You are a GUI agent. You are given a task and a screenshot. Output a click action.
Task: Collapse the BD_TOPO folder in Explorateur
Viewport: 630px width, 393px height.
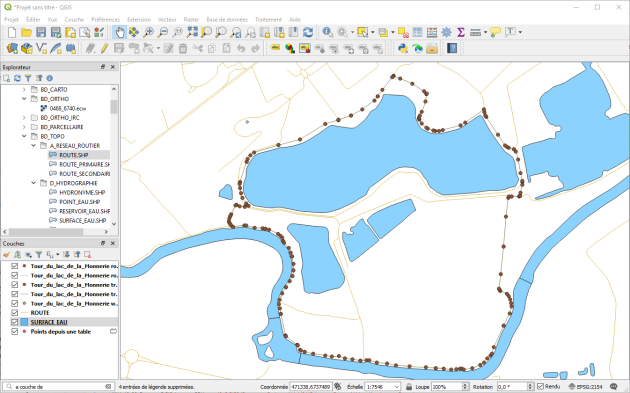point(24,136)
